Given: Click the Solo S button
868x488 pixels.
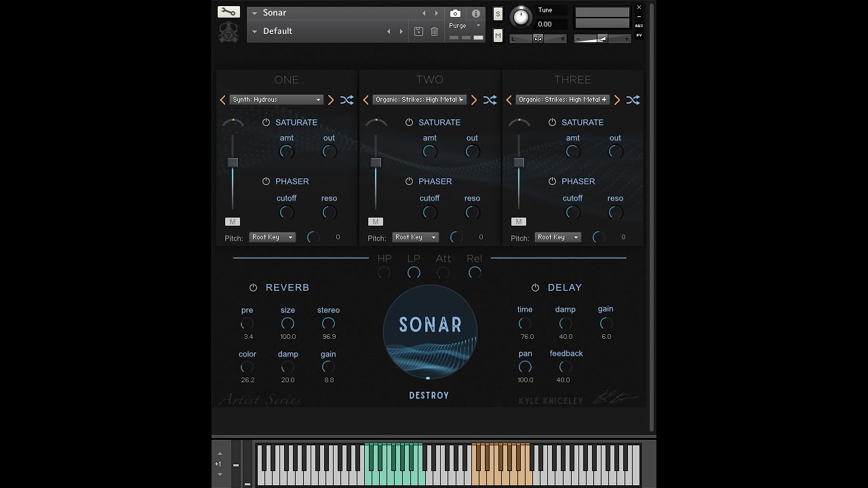Looking at the screenshot, I should pyautogui.click(x=498, y=14).
